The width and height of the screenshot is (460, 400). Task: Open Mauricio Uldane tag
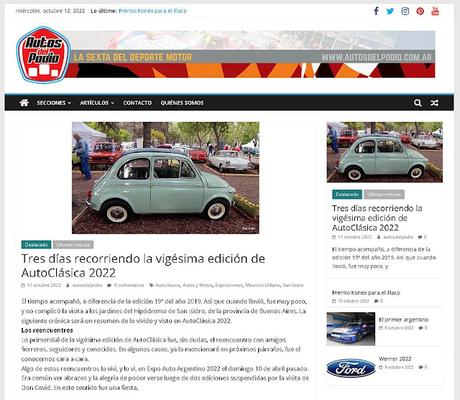(262, 285)
